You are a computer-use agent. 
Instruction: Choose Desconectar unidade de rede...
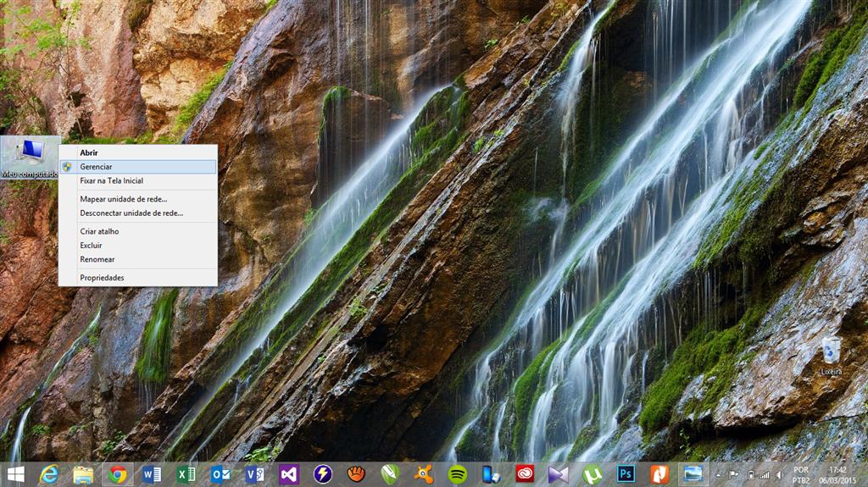tap(138, 213)
